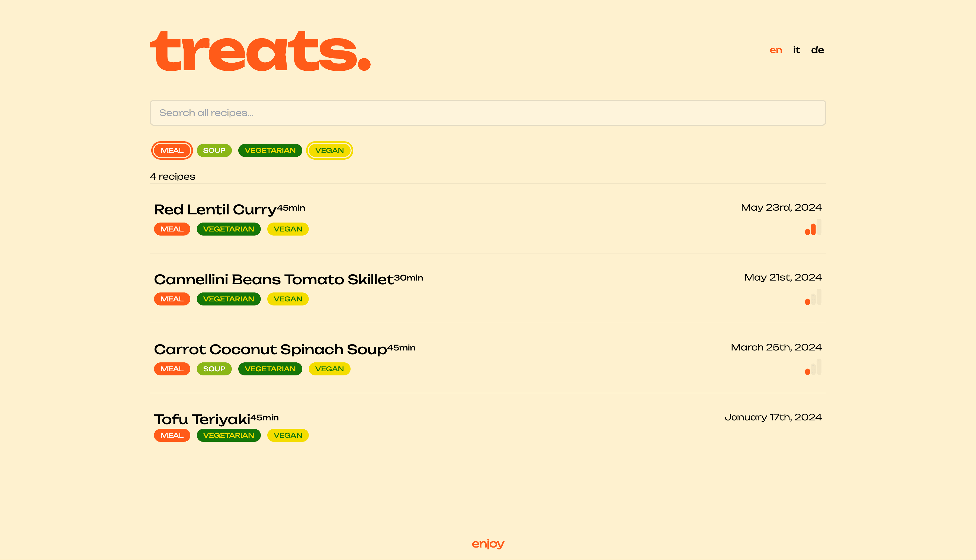
Task: Open Carrot Coconut Spinach Soup recipe
Action: point(270,350)
